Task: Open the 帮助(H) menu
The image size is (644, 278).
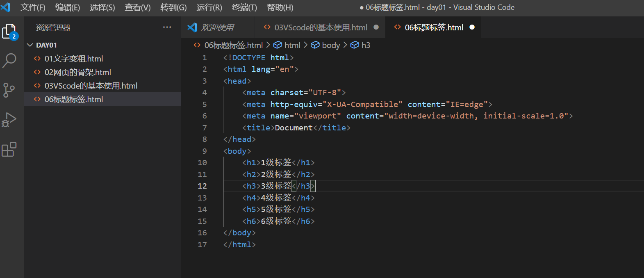Action: 280,7
